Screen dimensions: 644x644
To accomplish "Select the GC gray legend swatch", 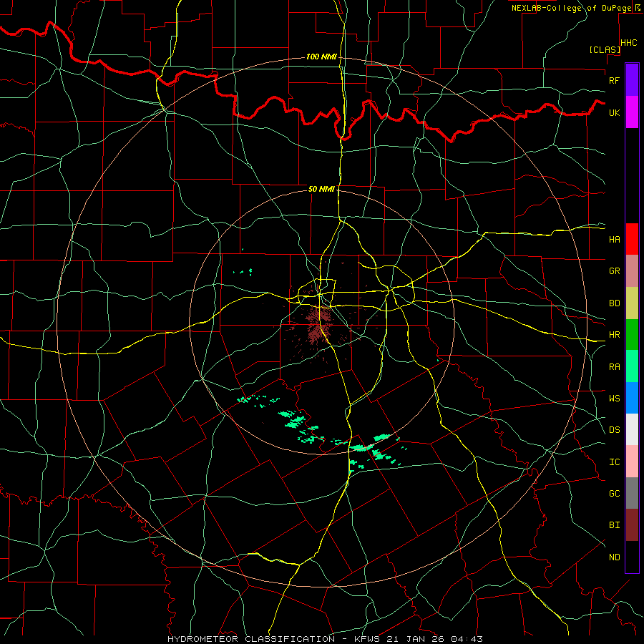I will 632,493.
